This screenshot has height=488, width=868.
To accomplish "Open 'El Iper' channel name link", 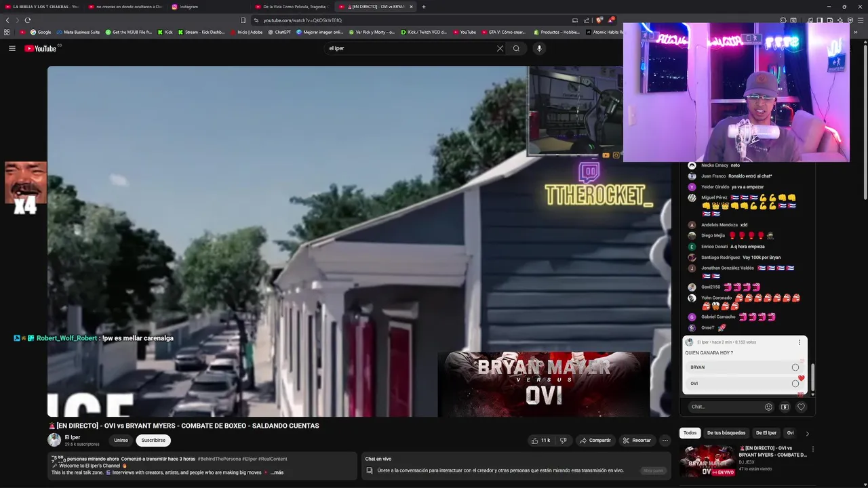I will tap(73, 437).
